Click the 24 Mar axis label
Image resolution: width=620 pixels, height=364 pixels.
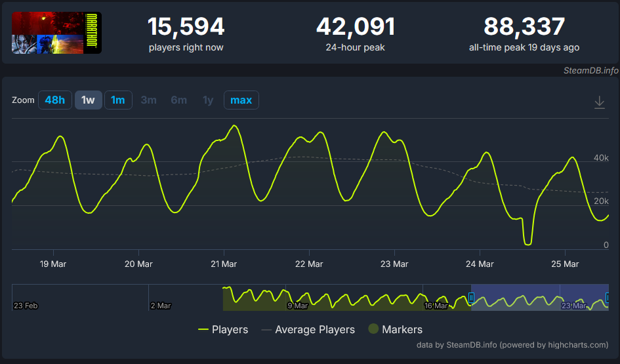(x=480, y=264)
